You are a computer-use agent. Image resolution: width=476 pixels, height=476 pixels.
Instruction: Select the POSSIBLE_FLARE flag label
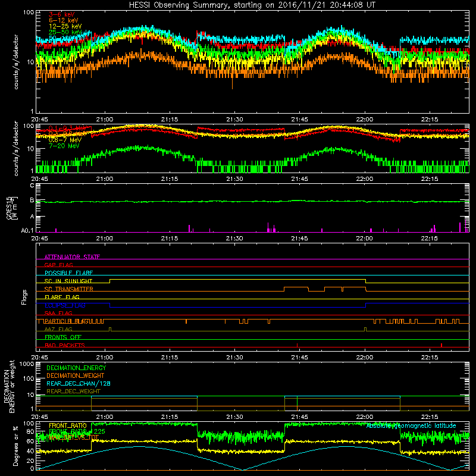(68, 273)
